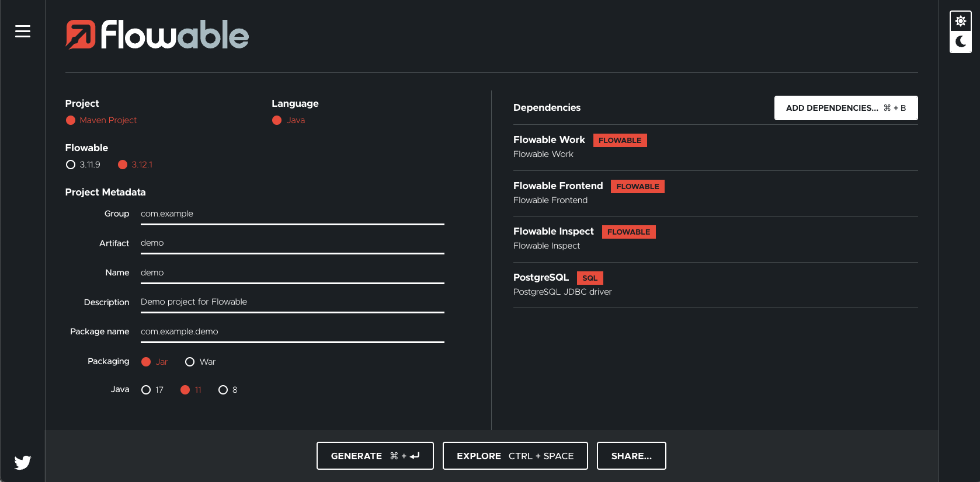
Task: Click the Group input field
Action: tap(292, 214)
